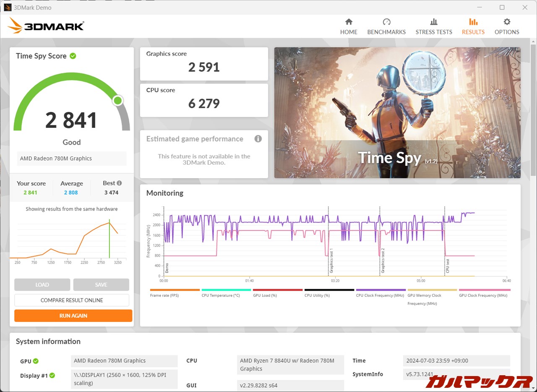Screen dimensions: 537x392
Task: Click the Time Spy banner image
Action: (397, 112)
